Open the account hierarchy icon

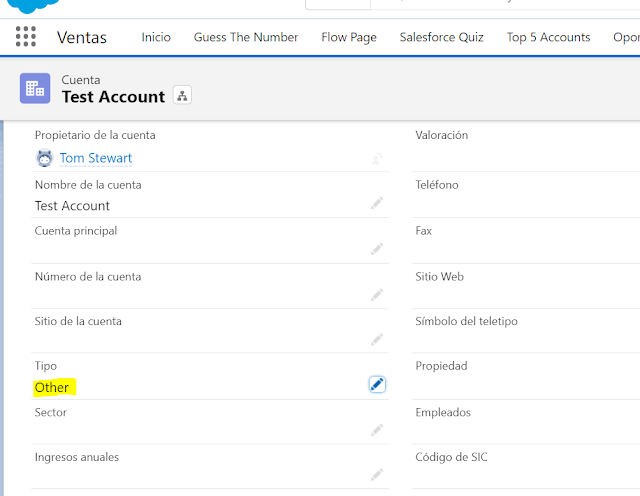tap(182, 95)
